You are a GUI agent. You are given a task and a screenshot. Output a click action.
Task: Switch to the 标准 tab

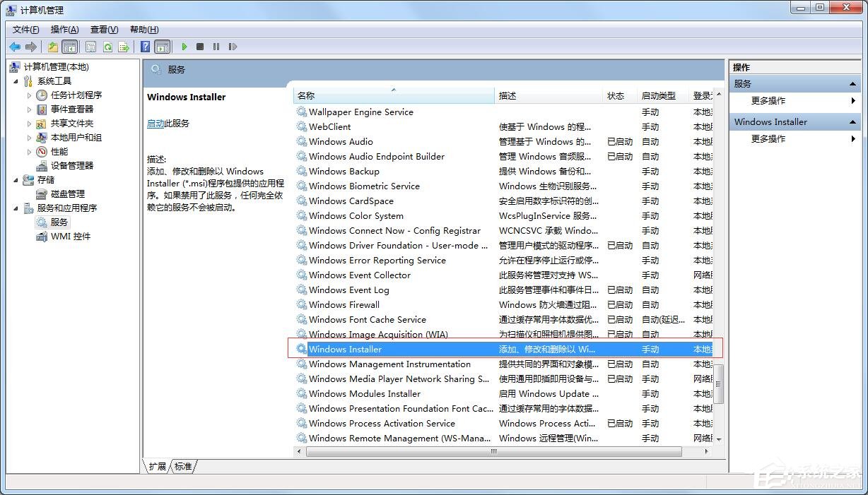pos(182,466)
